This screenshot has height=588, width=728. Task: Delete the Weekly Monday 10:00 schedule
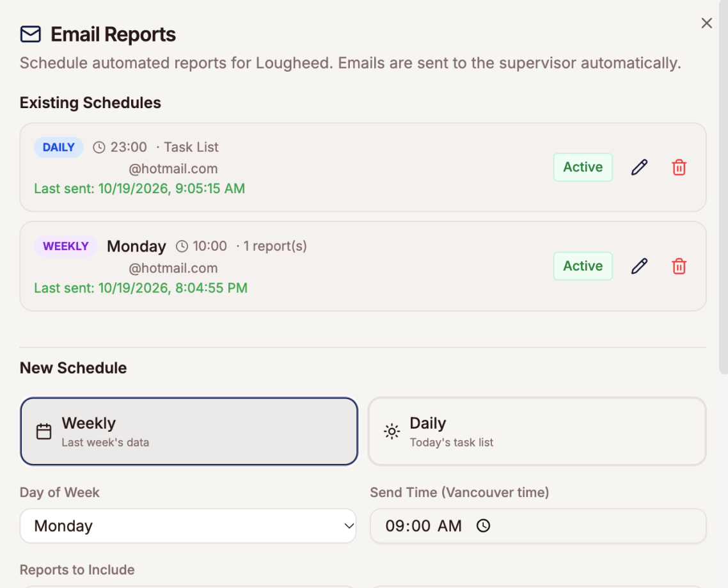(679, 266)
